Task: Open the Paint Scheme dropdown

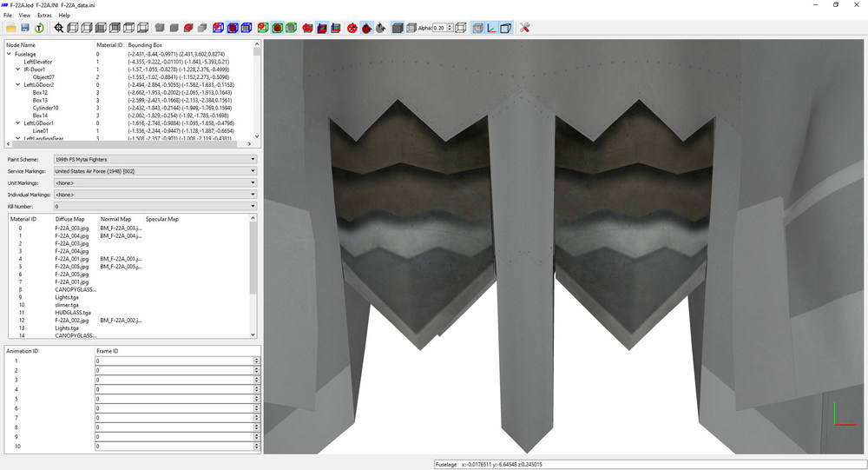Action: 155,159
